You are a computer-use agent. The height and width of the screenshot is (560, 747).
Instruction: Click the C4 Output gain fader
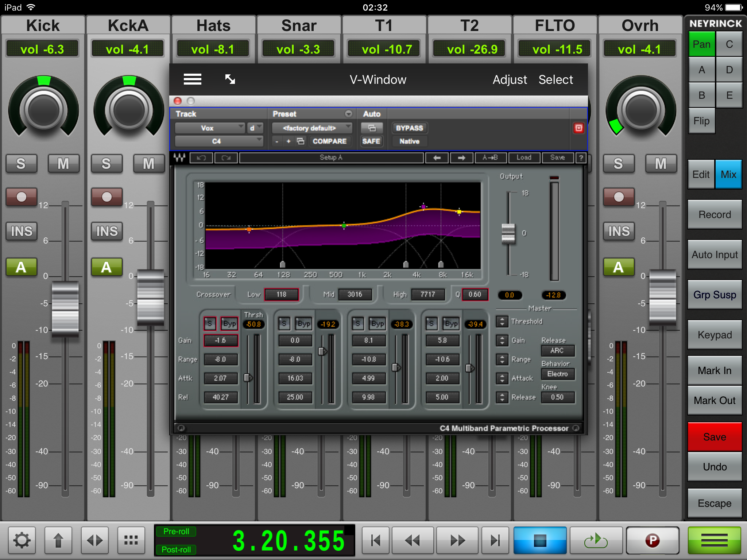click(508, 233)
